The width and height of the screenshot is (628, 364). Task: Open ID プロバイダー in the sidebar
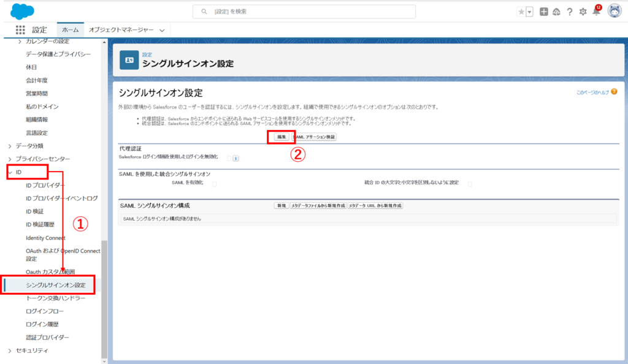coord(45,186)
